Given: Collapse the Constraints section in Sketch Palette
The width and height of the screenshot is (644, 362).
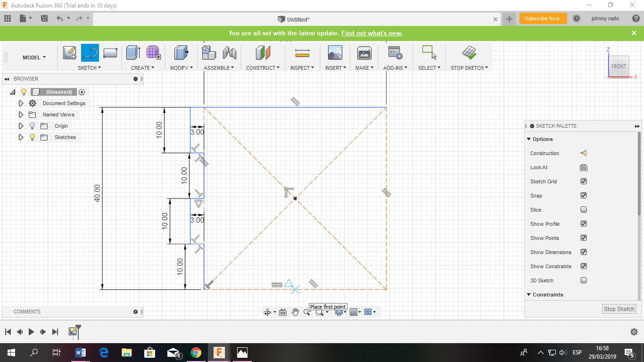Looking at the screenshot, I should point(528,295).
